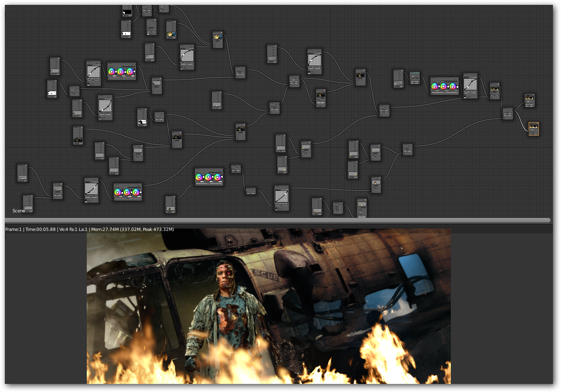561x392 pixels.
Task: Click "Ve:4 Fa:1 La:1" in the render info line
Action: 73,229
